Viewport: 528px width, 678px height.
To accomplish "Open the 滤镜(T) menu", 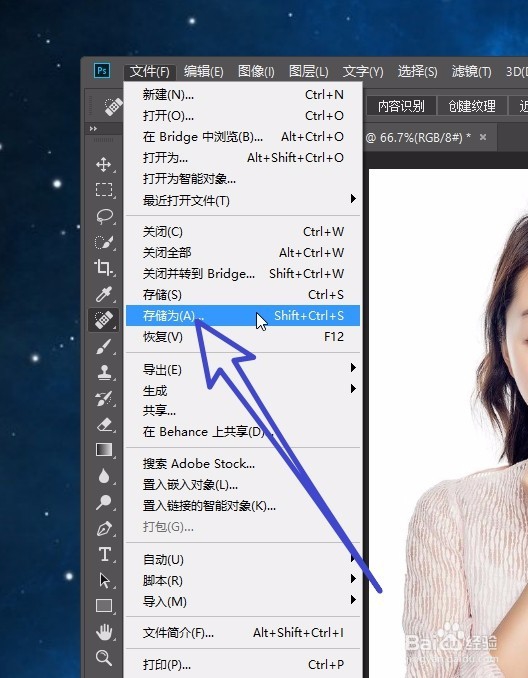I will tap(471, 71).
